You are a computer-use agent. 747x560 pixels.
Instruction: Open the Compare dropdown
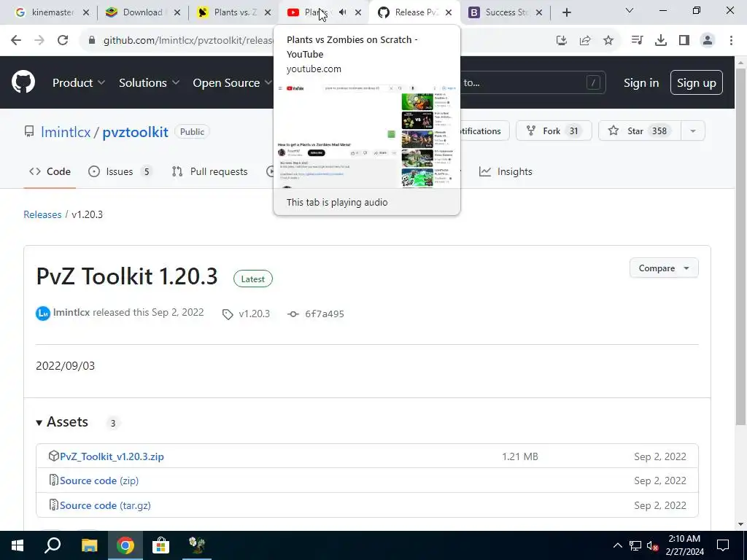click(664, 268)
